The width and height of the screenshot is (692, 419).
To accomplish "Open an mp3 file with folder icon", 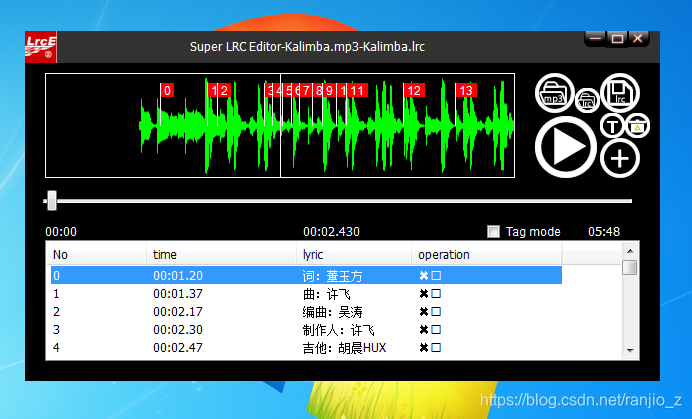I will [x=554, y=93].
